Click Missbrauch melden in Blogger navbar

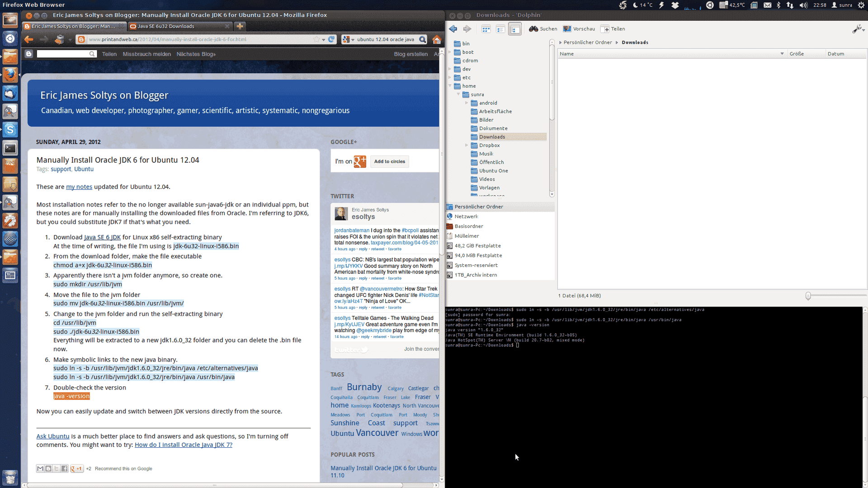click(x=146, y=54)
